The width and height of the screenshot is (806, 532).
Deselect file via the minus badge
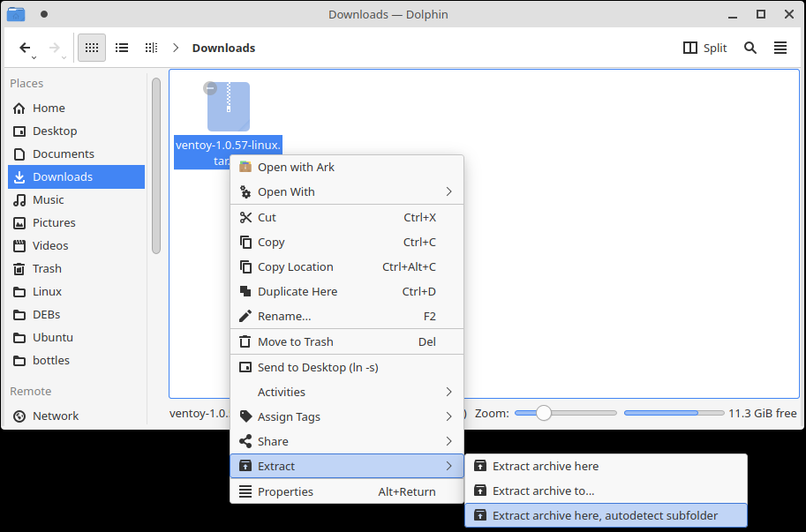tap(210, 88)
